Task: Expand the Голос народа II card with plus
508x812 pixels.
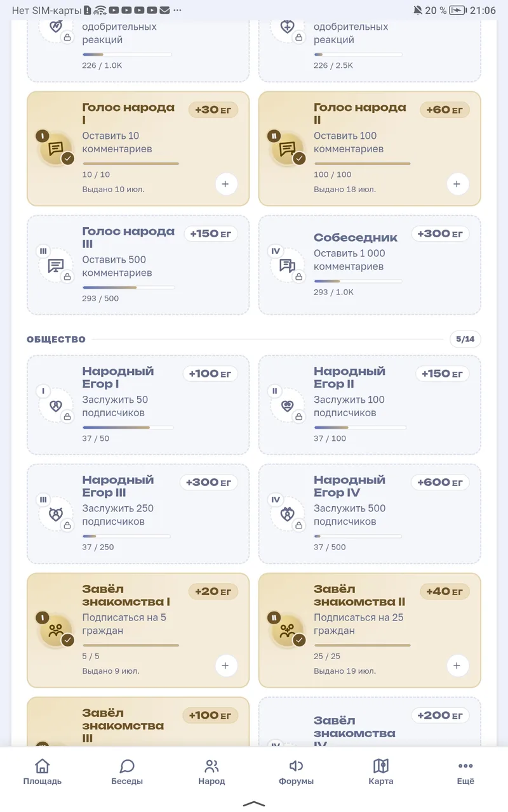Action: 457,184
